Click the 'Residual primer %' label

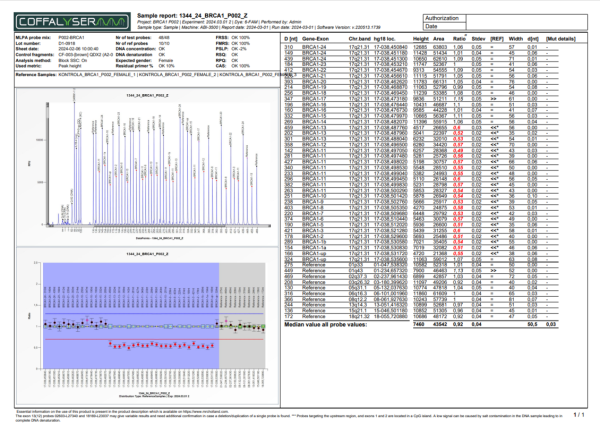[x=134, y=66]
